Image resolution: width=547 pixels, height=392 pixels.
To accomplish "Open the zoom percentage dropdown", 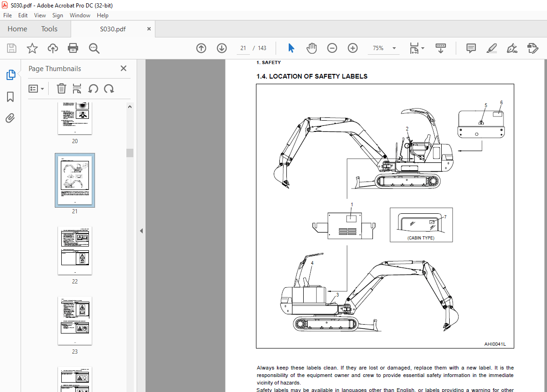I will coord(394,48).
